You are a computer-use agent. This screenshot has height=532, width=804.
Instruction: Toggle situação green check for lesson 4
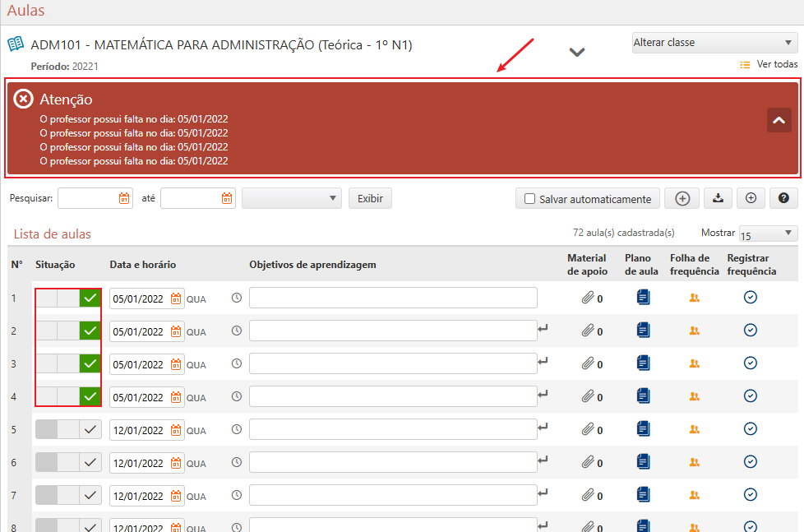click(90, 396)
